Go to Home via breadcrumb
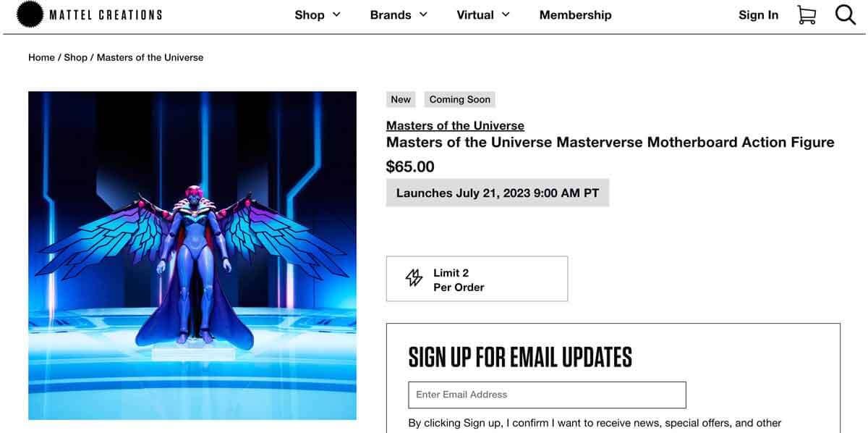 (41, 57)
